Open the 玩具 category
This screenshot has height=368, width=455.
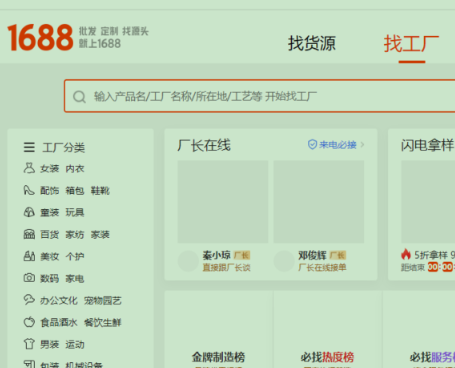click(75, 213)
